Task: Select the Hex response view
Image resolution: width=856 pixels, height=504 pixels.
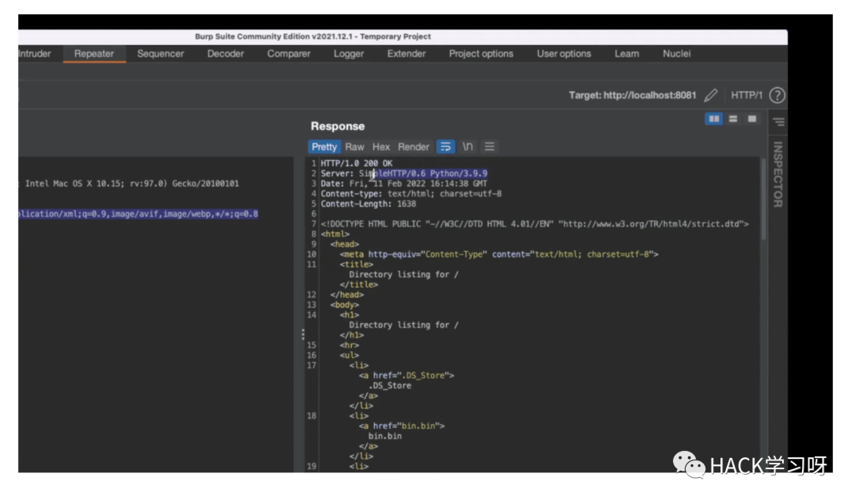Action: click(x=381, y=147)
